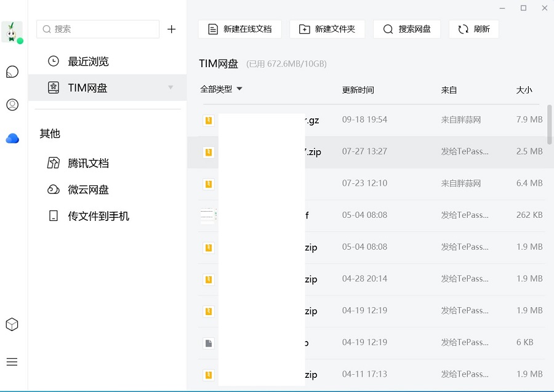Select 微云网盘 in the sidebar
554x392 pixels.
point(88,190)
